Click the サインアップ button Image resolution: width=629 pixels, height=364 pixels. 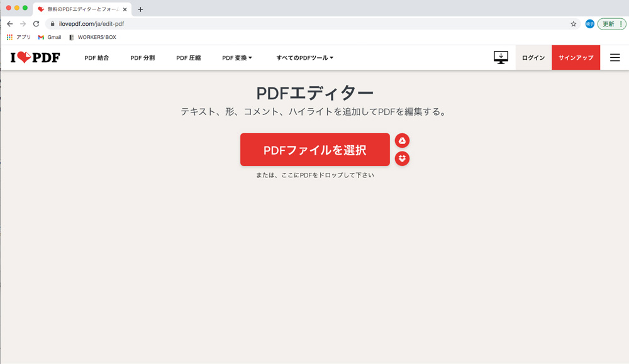tap(576, 58)
